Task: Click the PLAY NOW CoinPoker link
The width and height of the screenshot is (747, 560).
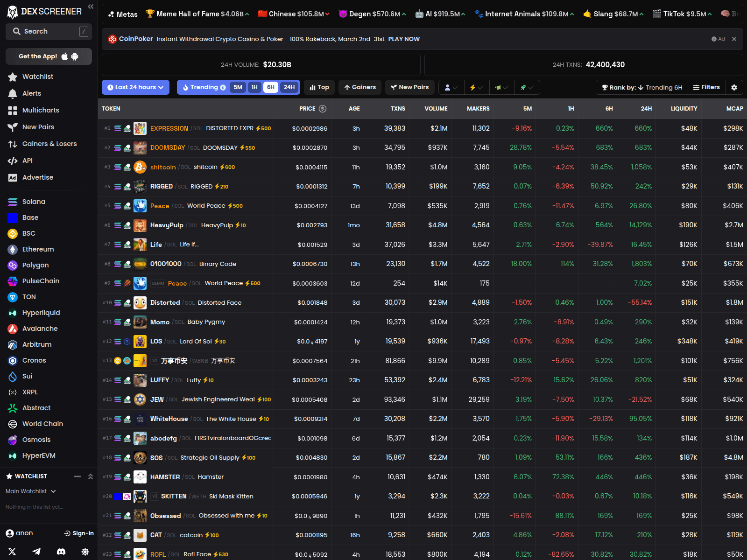Action: coord(403,39)
